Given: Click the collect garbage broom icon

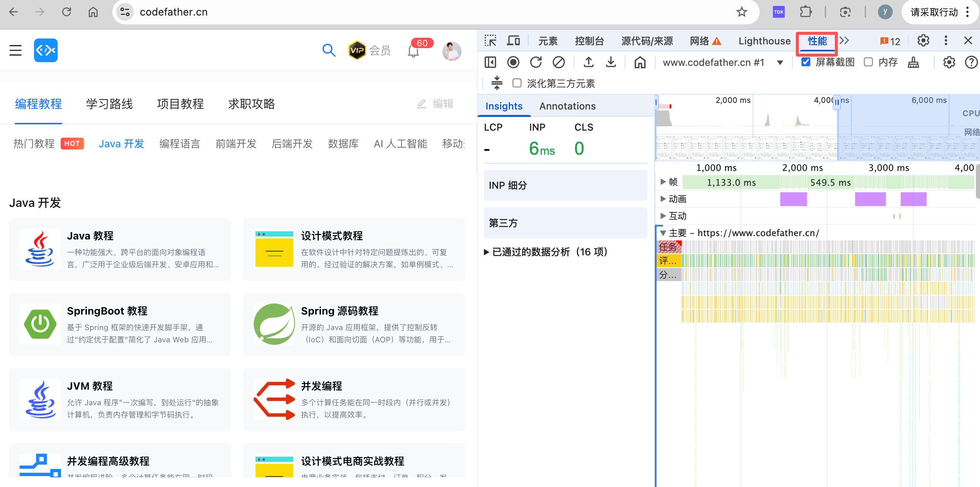Looking at the screenshot, I should click(913, 62).
